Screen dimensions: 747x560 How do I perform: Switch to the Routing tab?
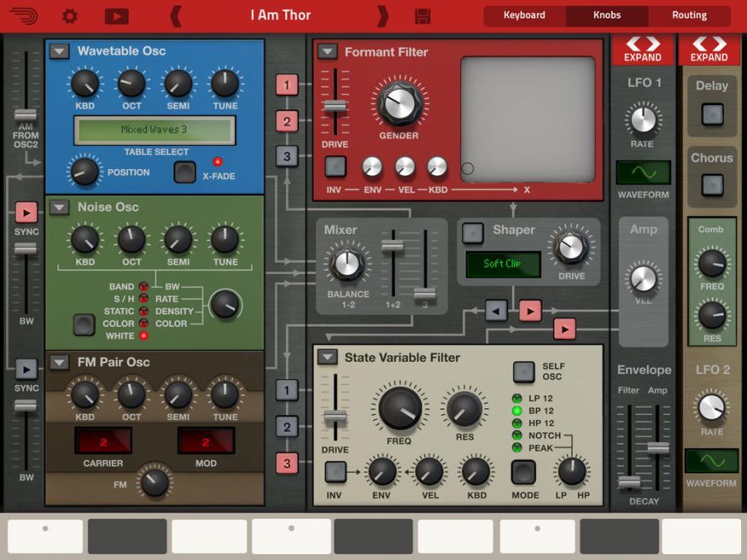[689, 15]
